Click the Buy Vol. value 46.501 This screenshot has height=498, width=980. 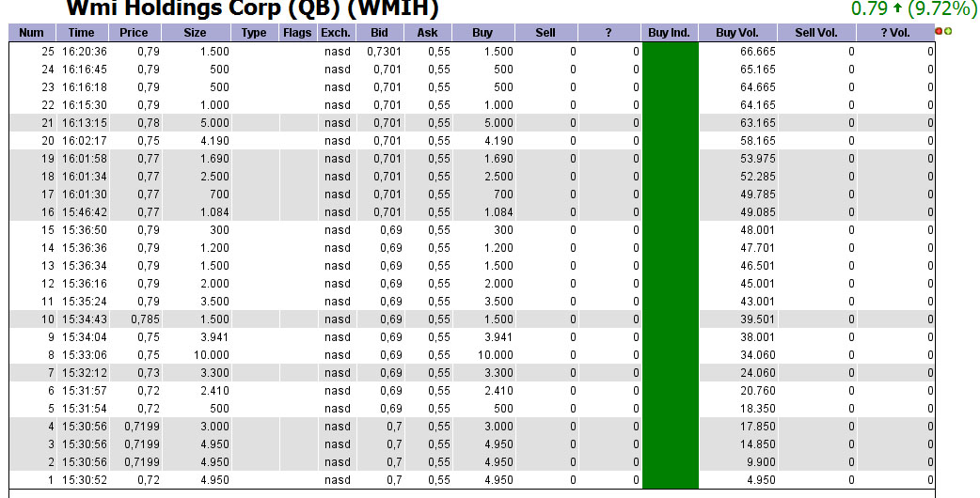(x=757, y=266)
